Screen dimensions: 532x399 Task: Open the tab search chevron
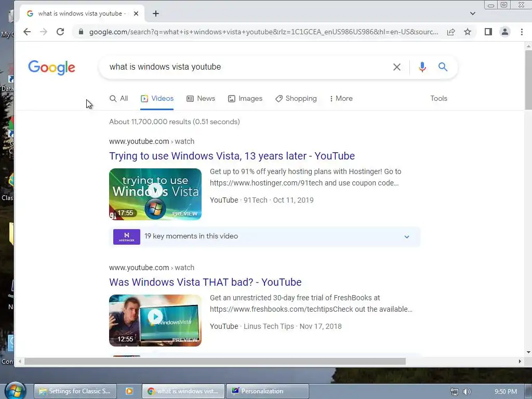(473, 14)
